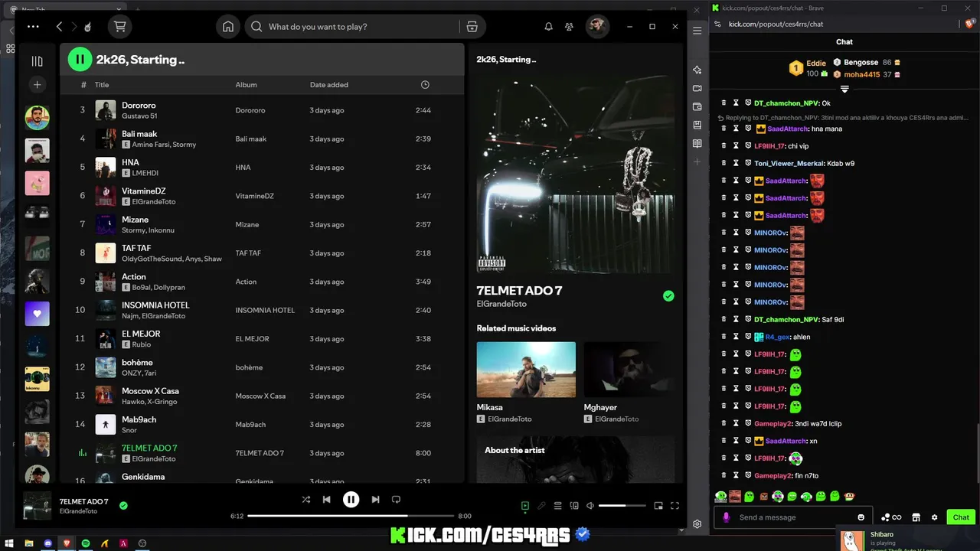Open the play queue
Viewport: 980px width, 551px height.
point(557,506)
